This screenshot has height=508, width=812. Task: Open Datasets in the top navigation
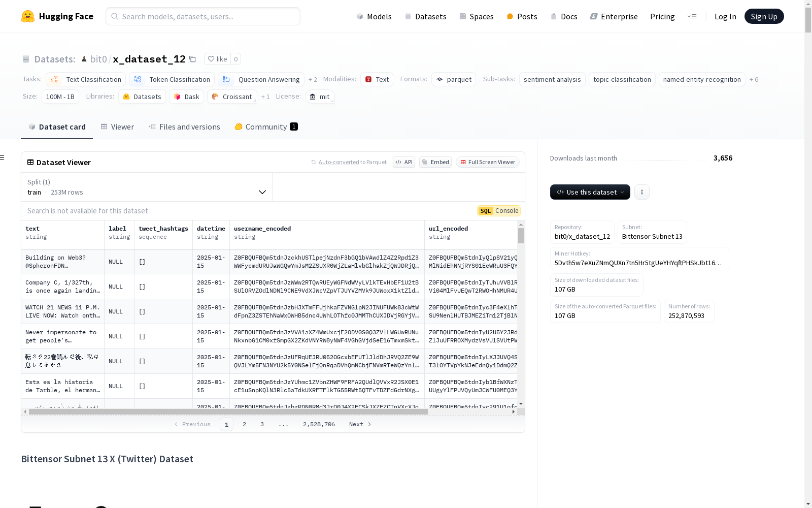click(425, 16)
